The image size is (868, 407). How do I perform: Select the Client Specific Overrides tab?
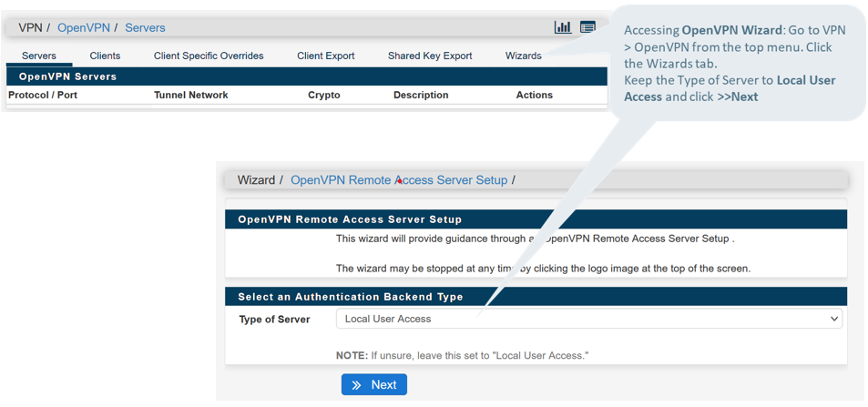coord(209,56)
